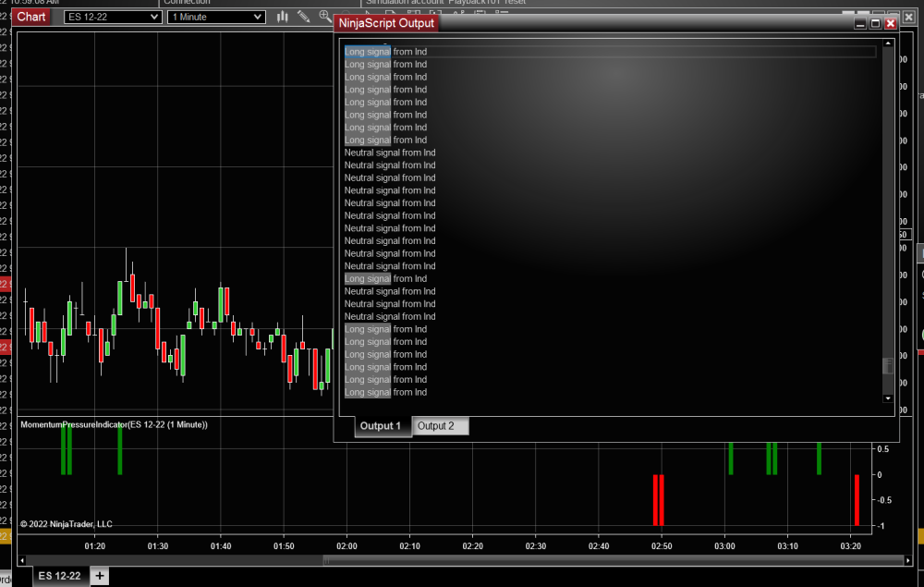Select the ES 12-22 tab at the bottom
The image size is (924, 587).
[58, 575]
